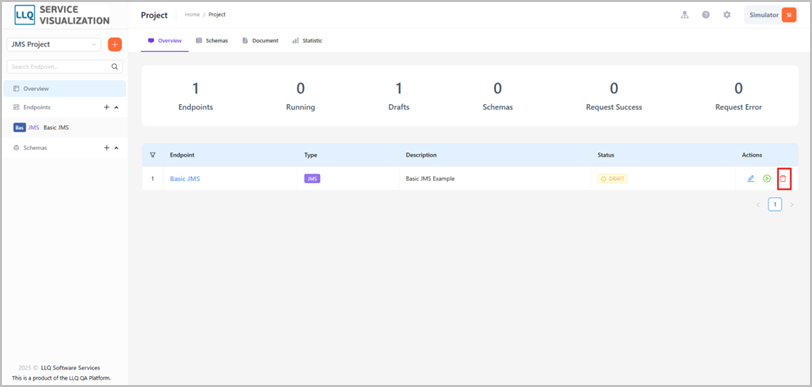The height and width of the screenshot is (387, 812).
Task: Switch to the Overview tab
Action: point(165,40)
